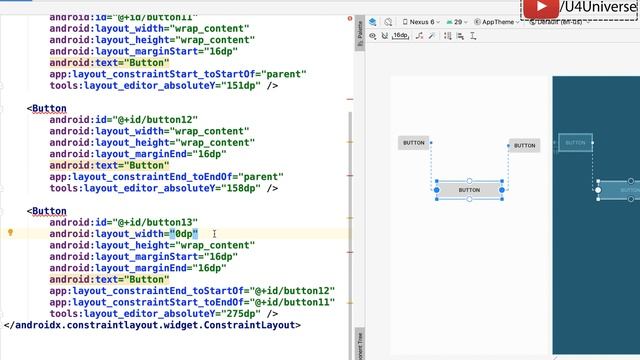This screenshot has width=640, height=360.
Task: Open the Nexus 6 device dropdown
Action: click(x=421, y=22)
